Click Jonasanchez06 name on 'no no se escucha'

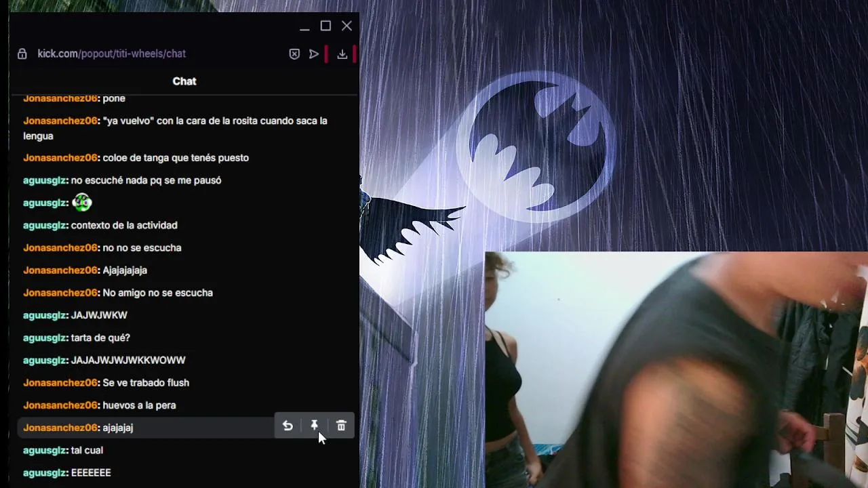point(61,247)
